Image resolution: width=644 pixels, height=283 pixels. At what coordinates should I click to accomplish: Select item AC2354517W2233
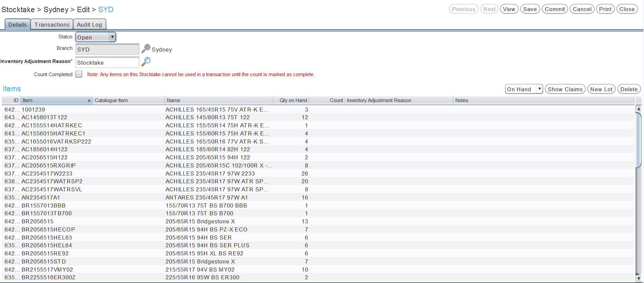click(x=318, y=174)
